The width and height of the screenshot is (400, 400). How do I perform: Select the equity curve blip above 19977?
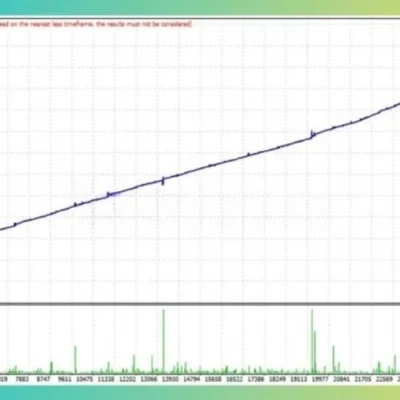click(x=313, y=134)
